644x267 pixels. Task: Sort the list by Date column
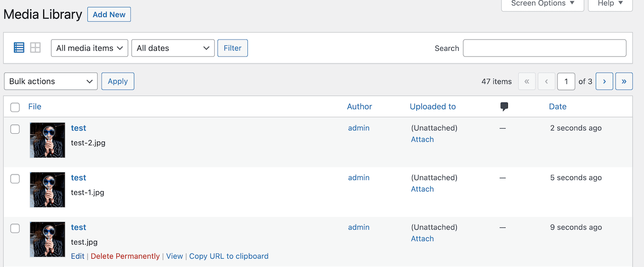pos(558,107)
